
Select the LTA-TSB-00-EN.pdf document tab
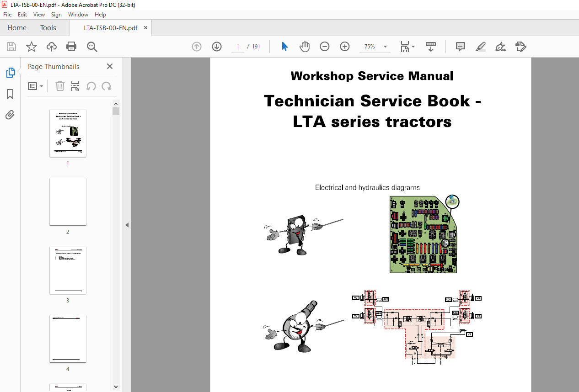click(x=110, y=28)
